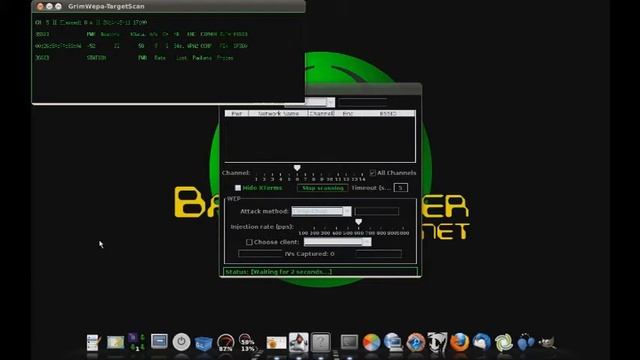This screenshot has height=360, width=640.
Task: Tick the Choose client checkbox
Action: click(249, 242)
